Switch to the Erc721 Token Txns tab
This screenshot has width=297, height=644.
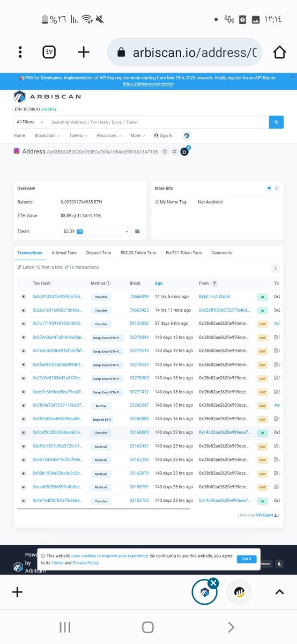point(184,253)
